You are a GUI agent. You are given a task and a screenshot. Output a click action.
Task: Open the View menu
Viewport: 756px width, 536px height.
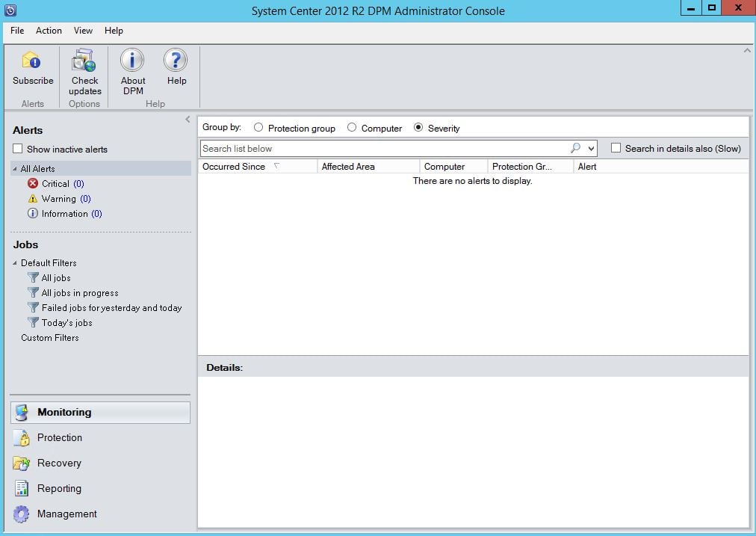click(83, 31)
